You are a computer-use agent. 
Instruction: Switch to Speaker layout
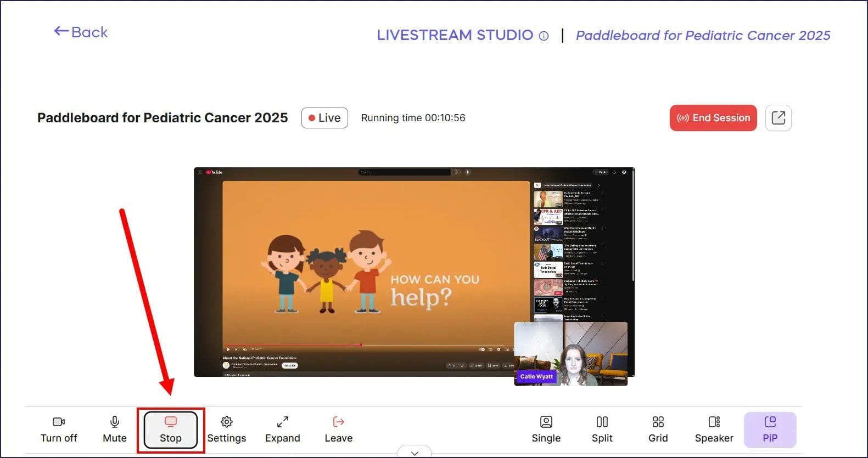click(714, 429)
